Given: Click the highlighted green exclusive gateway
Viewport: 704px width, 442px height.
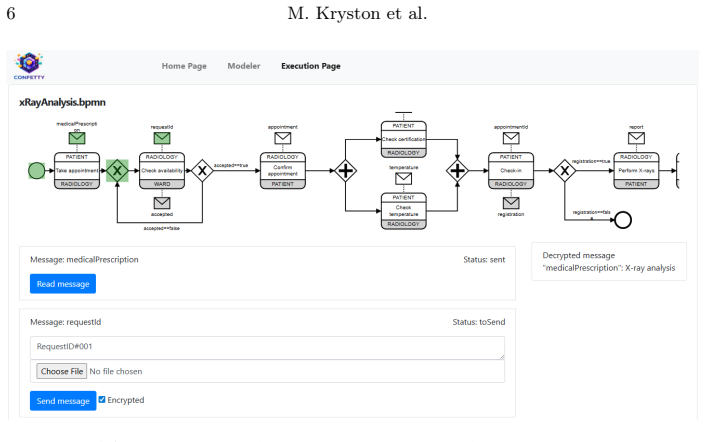Looking at the screenshot, I should 117,171.
